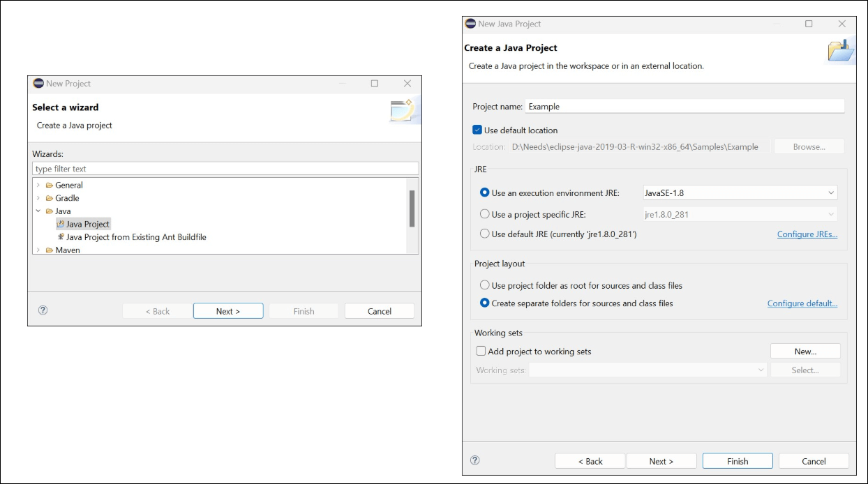This screenshot has width=868, height=484.
Task: Open the JavaSE-1.8 execution environment dropdown
Action: [x=740, y=192]
